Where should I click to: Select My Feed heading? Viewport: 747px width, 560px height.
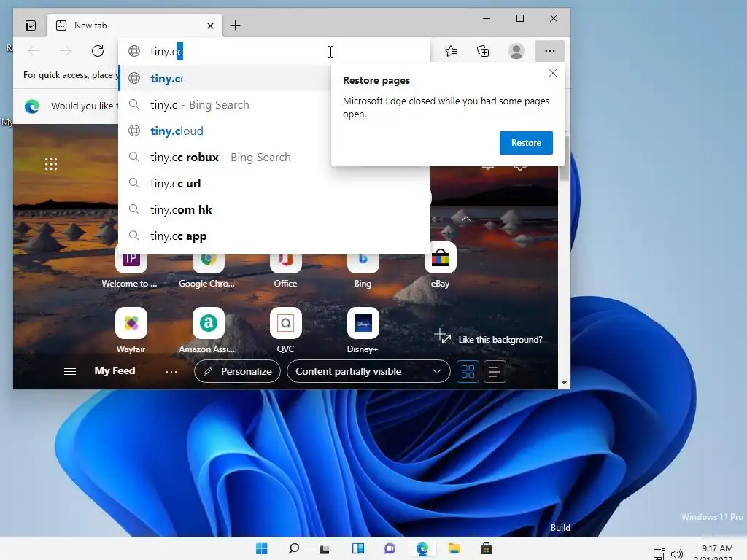115,370
